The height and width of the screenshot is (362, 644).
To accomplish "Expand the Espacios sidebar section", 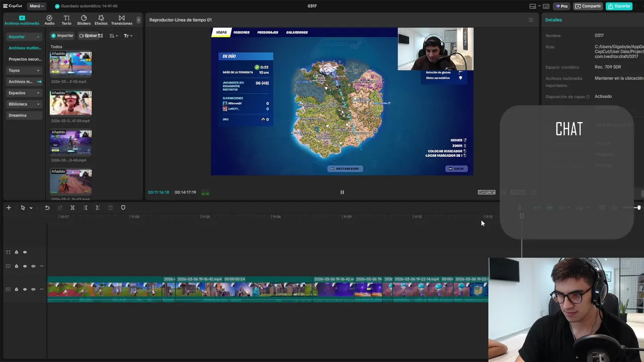I will point(24,93).
